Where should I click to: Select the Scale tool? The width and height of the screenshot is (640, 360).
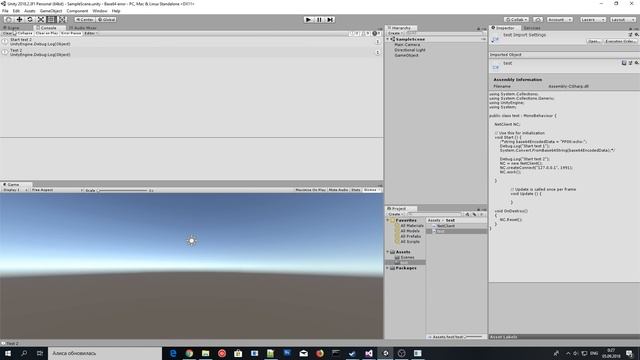point(41,20)
